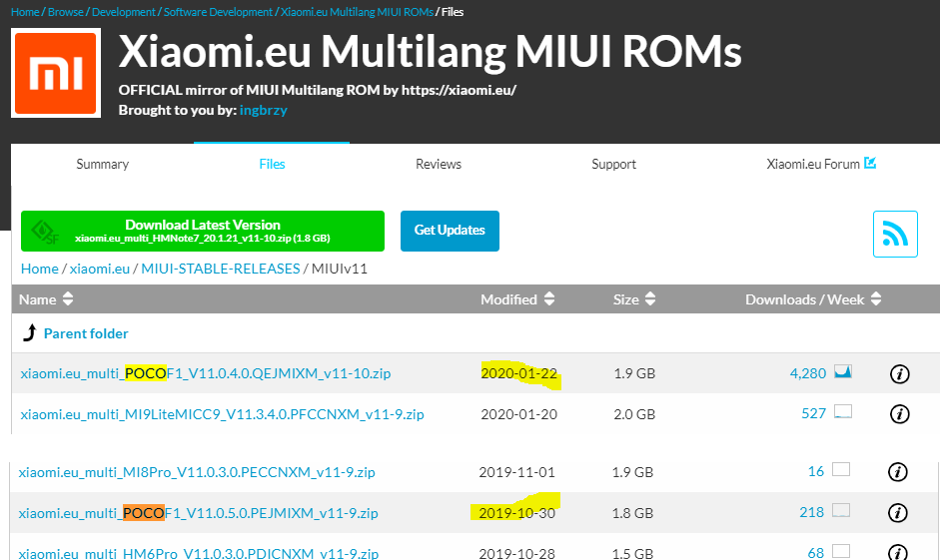This screenshot has width=940, height=560.
Task: View info for POCOF1 V11.0.4.0 file
Action: [x=899, y=373]
